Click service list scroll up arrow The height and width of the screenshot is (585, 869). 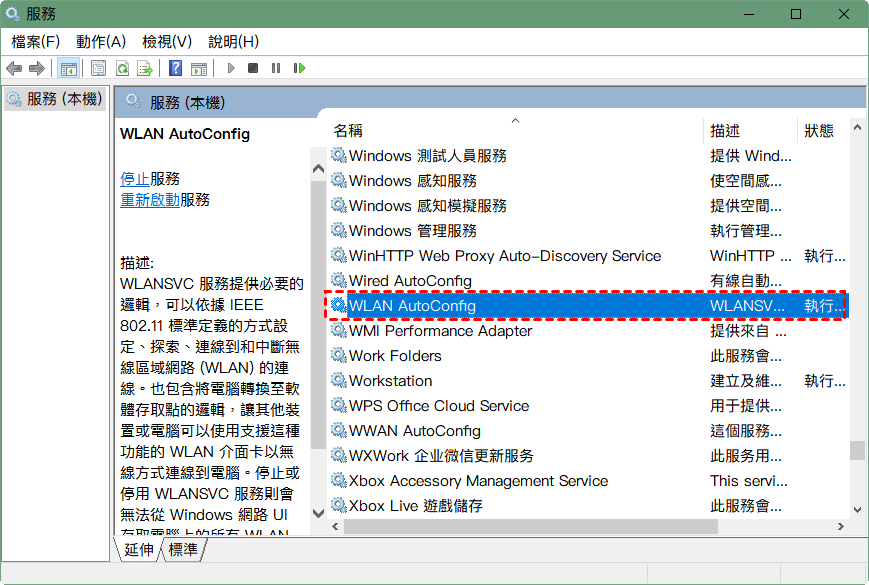[857, 127]
